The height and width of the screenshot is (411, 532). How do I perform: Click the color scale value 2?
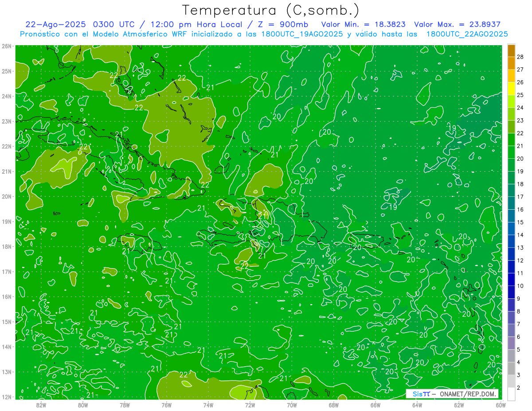519,388
